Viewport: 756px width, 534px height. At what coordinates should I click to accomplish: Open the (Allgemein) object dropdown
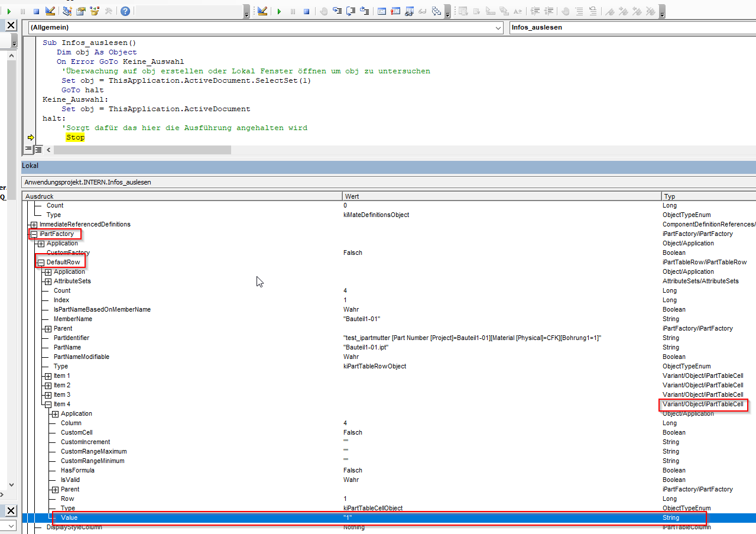point(498,27)
